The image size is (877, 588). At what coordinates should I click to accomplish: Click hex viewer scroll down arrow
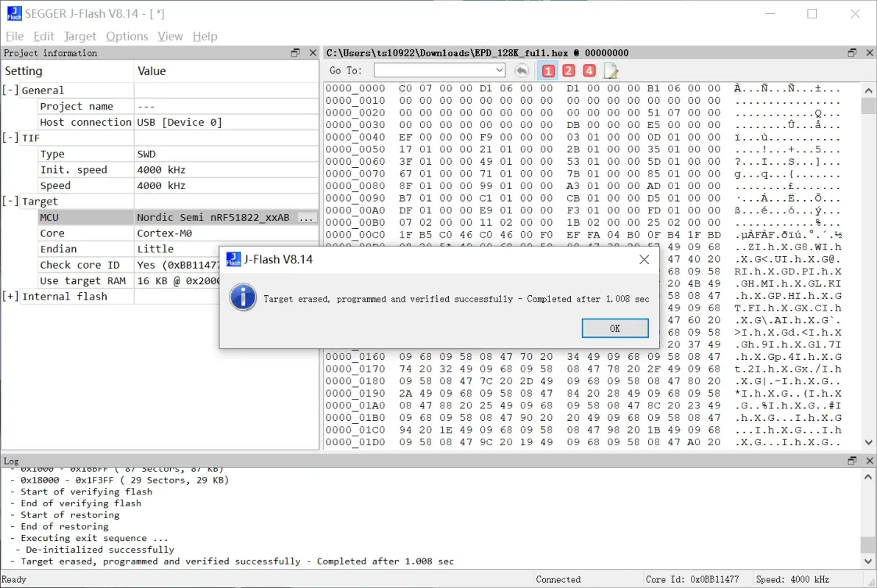[868, 442]
